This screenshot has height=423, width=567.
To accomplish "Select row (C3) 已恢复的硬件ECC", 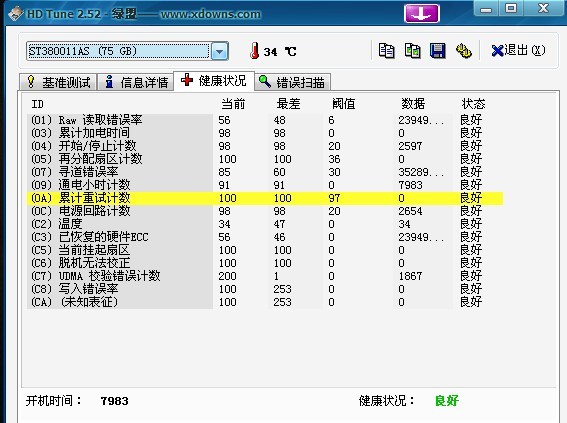I will (265, 237).
